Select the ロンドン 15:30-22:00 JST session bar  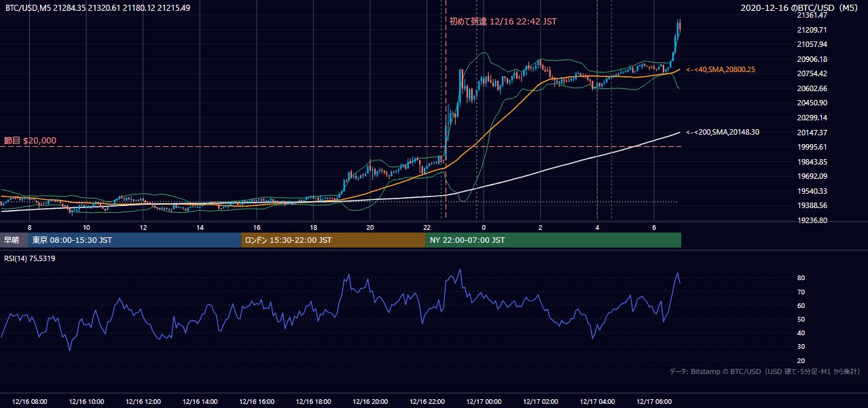pyautogui.click(x=333, y=240)
